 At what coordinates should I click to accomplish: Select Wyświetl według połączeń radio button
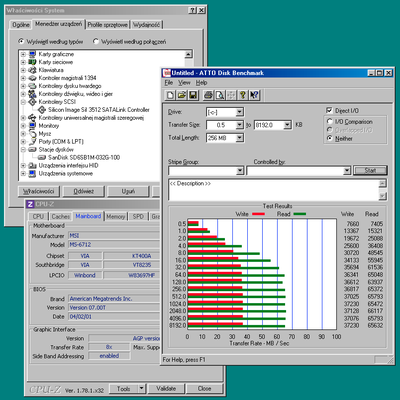click(96, 41)
